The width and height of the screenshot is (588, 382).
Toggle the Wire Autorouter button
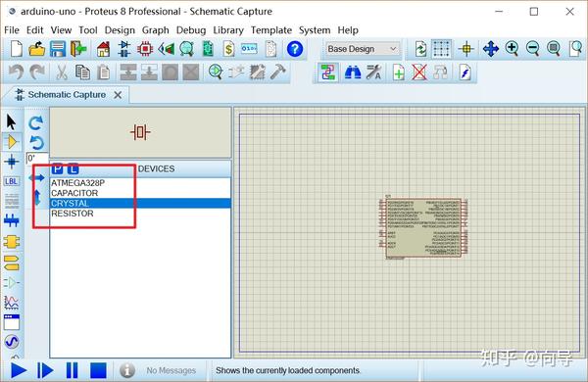coord(328,72)
